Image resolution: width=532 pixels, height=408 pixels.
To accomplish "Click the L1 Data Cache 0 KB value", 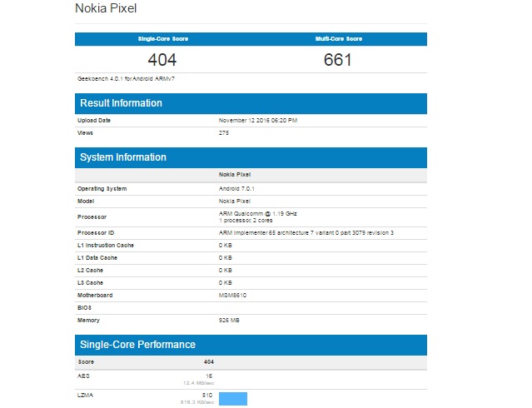I will [x=226, y=258].
